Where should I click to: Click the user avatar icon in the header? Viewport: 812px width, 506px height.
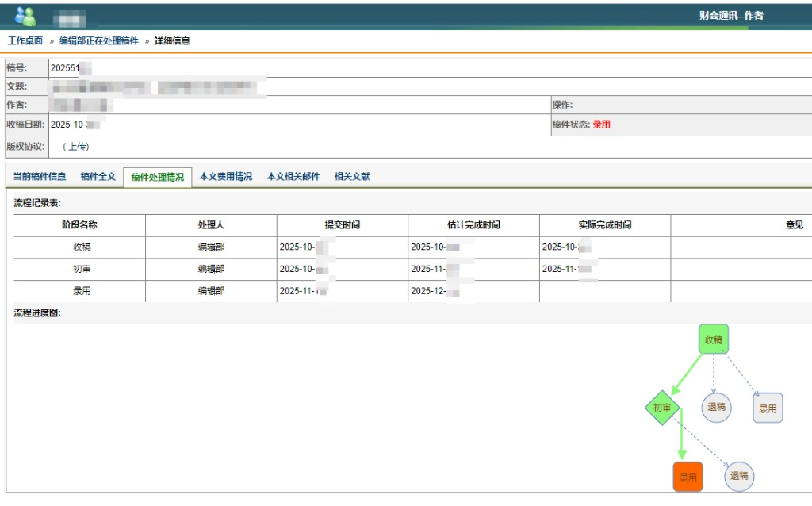point(25,16)
